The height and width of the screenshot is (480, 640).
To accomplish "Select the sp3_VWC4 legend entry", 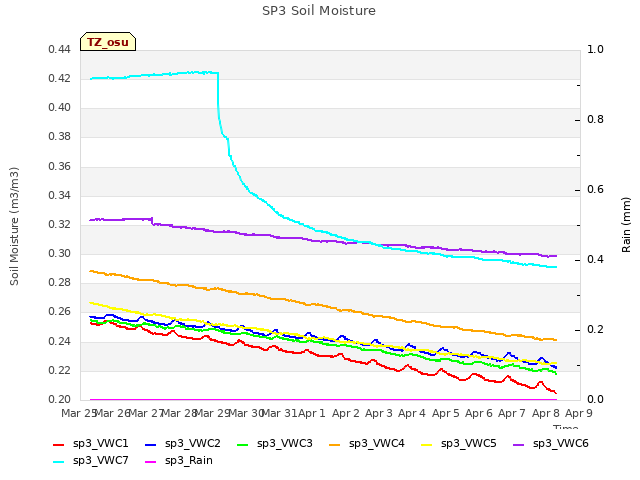I will pos(367,444).
